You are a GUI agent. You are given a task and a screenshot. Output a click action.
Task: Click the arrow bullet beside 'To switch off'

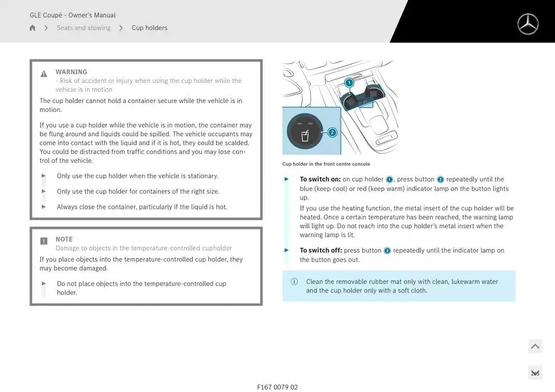tap(287, 250)
